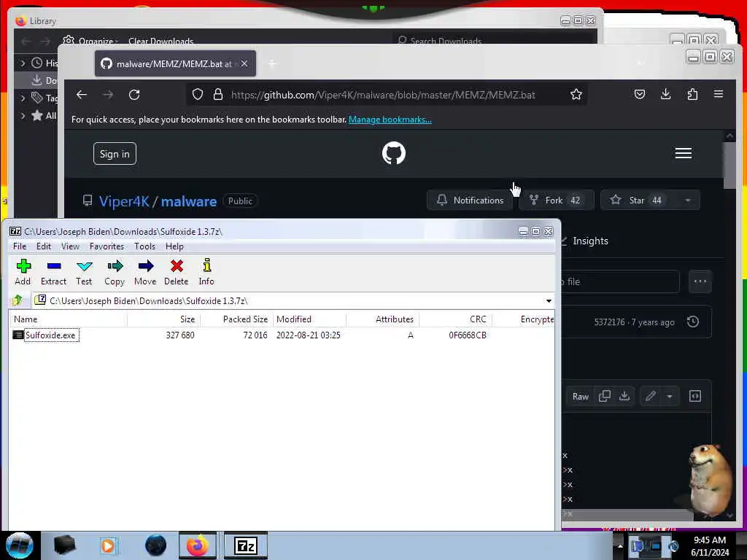Sort by the Modified column header
747x560 pixels.
tap(309, 319)
